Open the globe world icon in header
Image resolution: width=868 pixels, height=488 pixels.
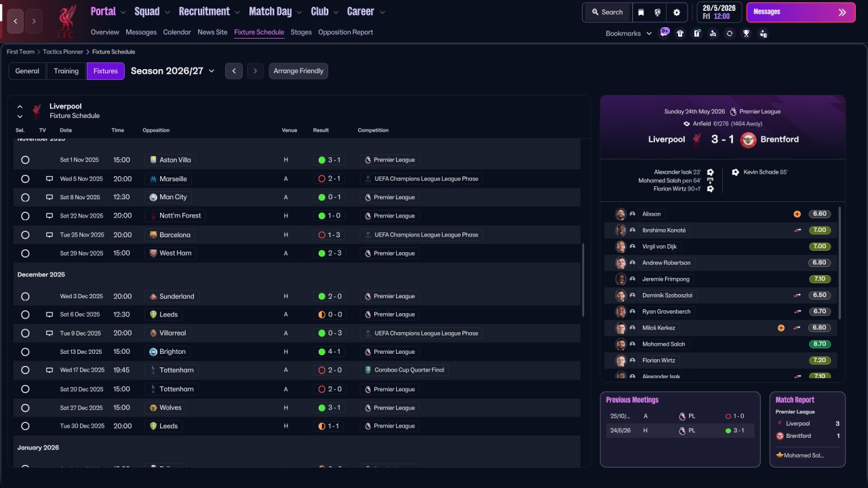[x=658, y=12]
